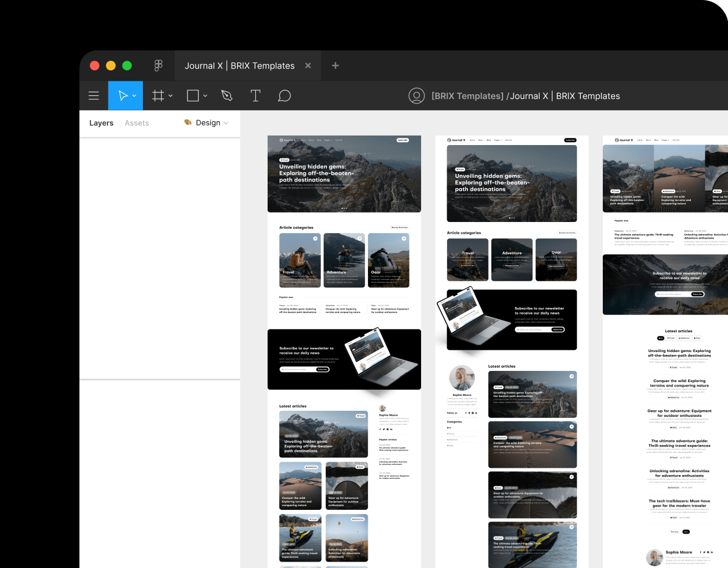Click Sophie Moore round portrait in second frame

coord(462,379)
